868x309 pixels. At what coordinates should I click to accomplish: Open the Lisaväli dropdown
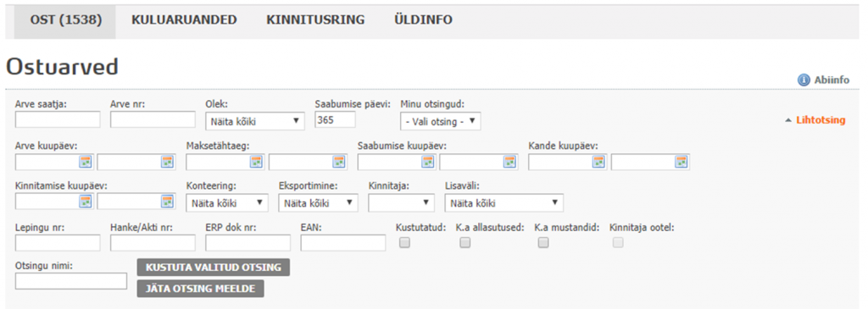pyautogui.click(x=504, y=203)
